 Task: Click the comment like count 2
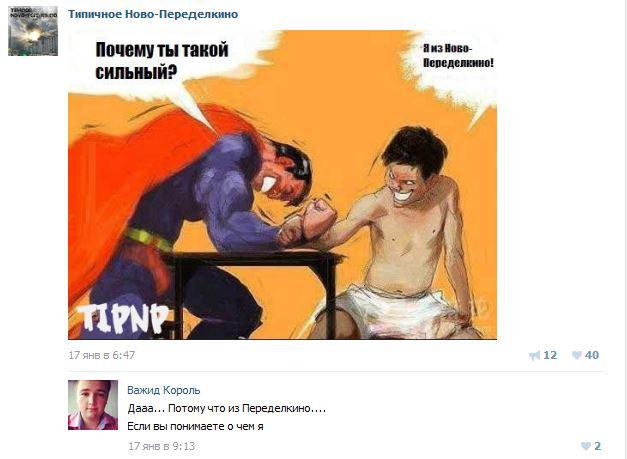597,446
